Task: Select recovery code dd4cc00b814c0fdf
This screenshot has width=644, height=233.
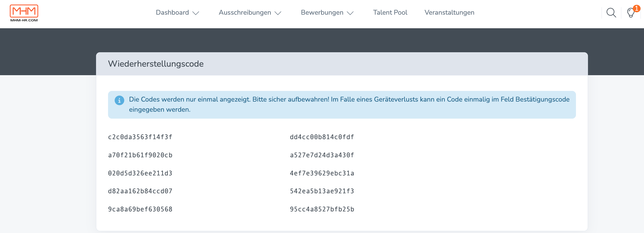Action: pyautogui.click(x=322, y=137)
